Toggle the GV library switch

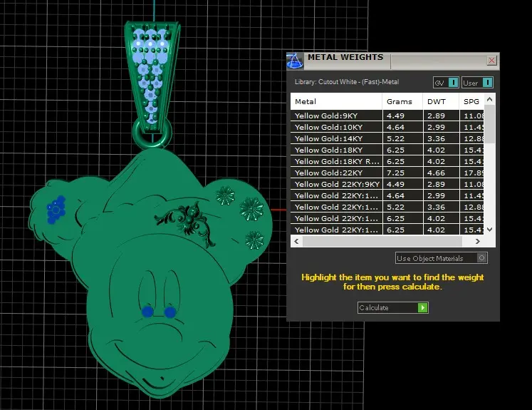[446, 83]
